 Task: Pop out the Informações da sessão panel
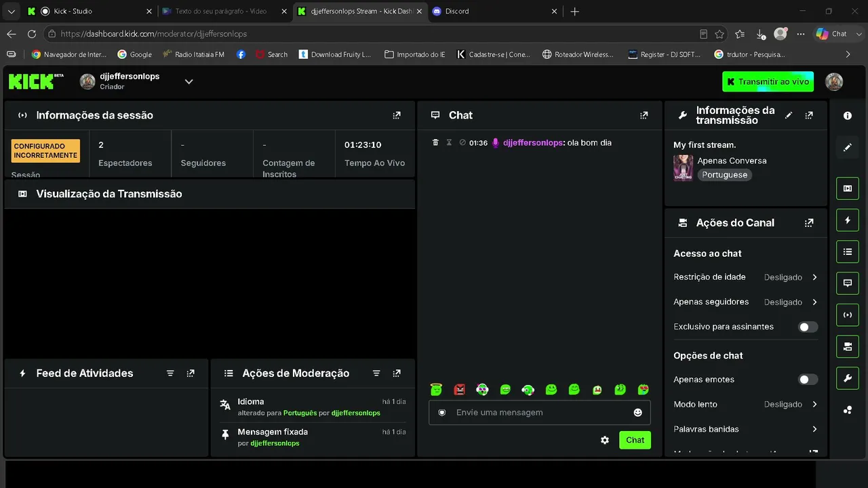coord(397,115)
